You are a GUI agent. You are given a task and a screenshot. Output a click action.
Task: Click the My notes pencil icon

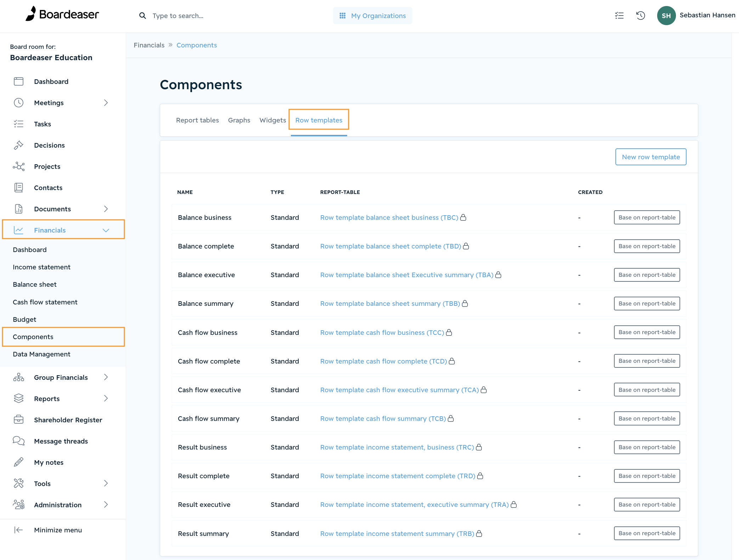19,462
